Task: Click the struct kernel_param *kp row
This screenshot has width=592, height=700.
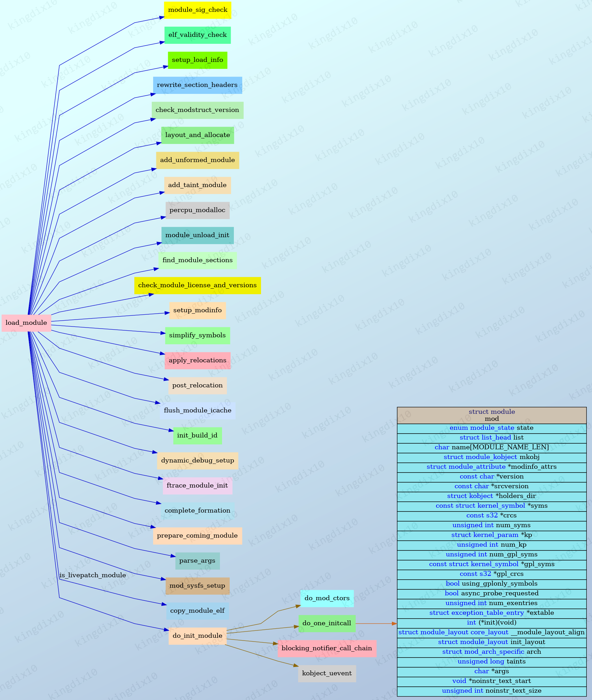Action: (x=492, y=535)
